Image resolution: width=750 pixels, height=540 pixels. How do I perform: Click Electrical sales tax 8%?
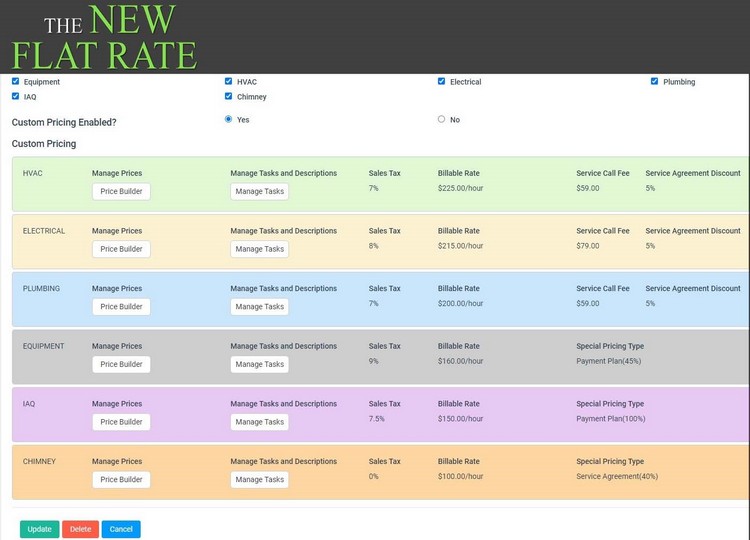coord(374,246)
